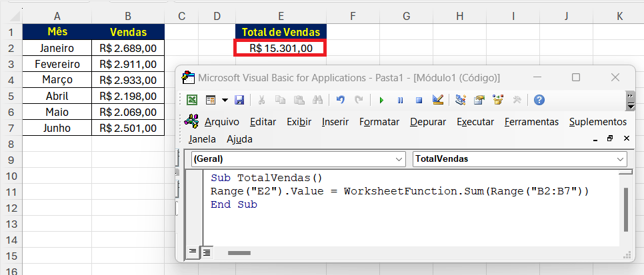Open Project Explorer from the toolbar
This screenshot has height=275, width=644.
[460, 100]
